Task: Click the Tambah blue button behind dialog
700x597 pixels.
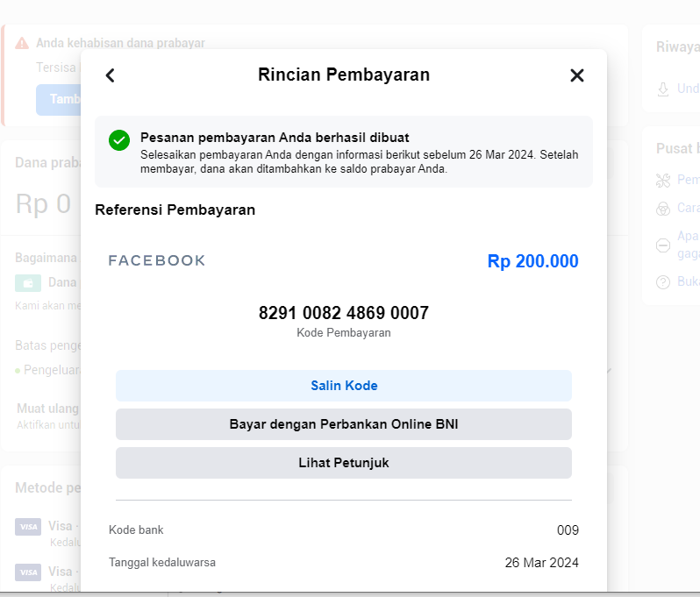Action: pyautogui.click(x=59, y=100)
